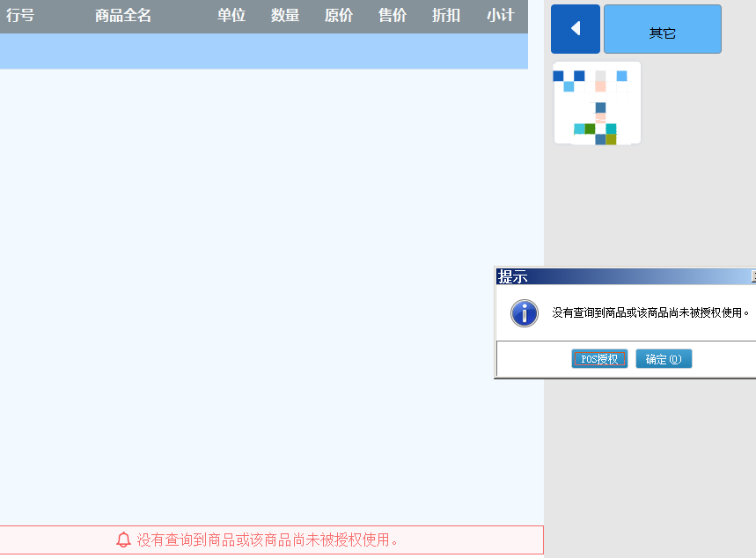This screenshot has width=756, height=558.
Task: Choose the 原价 column header
Action: (x=339, y=16)
